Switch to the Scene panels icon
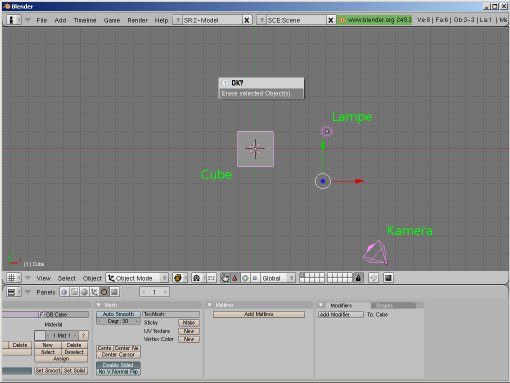The width and height of the screenshot is (510, 383). (x=114, y=292)
